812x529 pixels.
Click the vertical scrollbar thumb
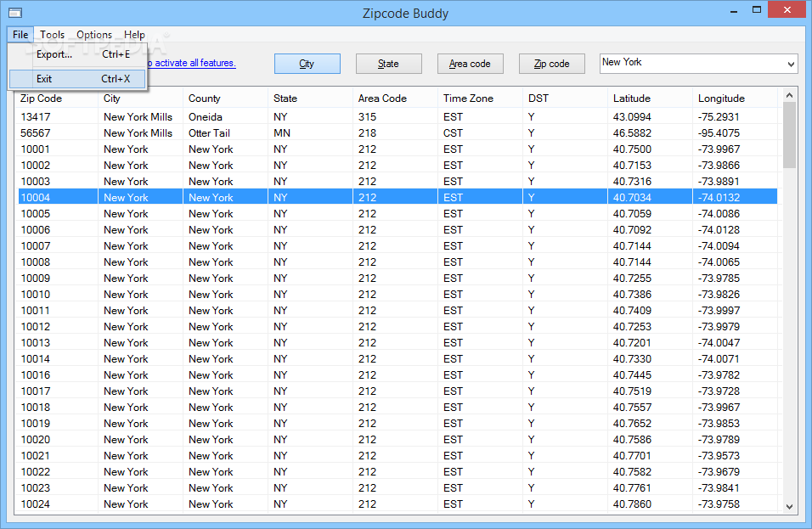pos(789,134)
